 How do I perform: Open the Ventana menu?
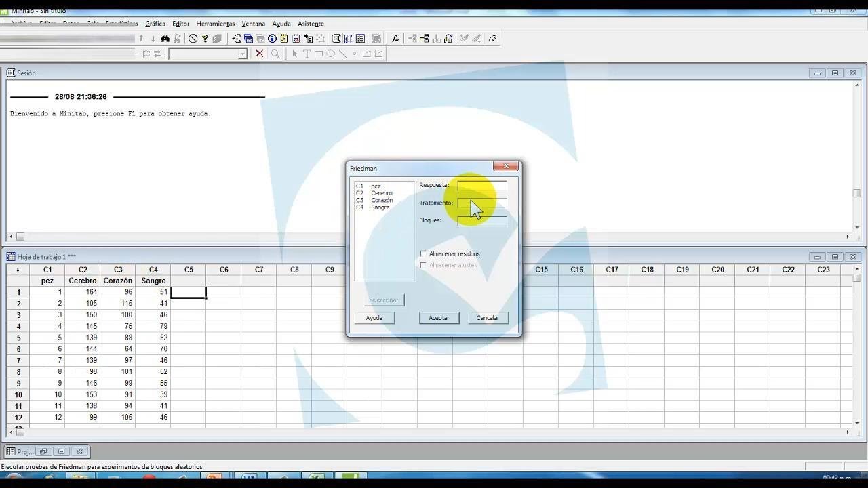[254, 24]
